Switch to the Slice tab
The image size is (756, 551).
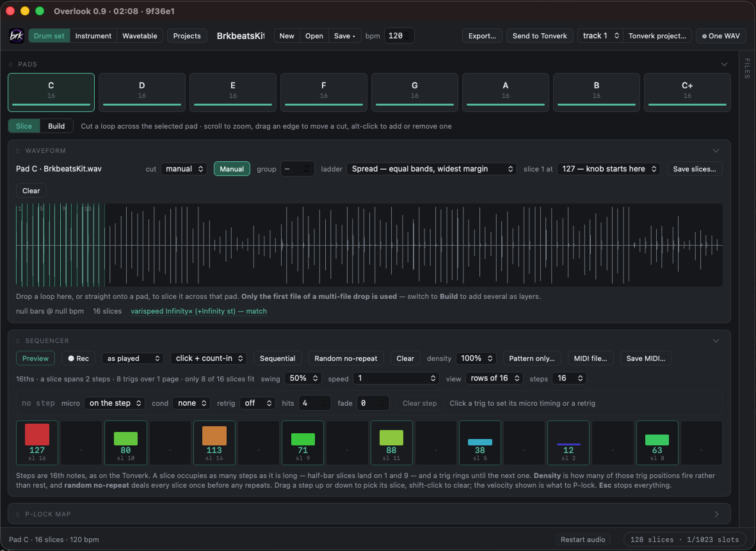24,126
